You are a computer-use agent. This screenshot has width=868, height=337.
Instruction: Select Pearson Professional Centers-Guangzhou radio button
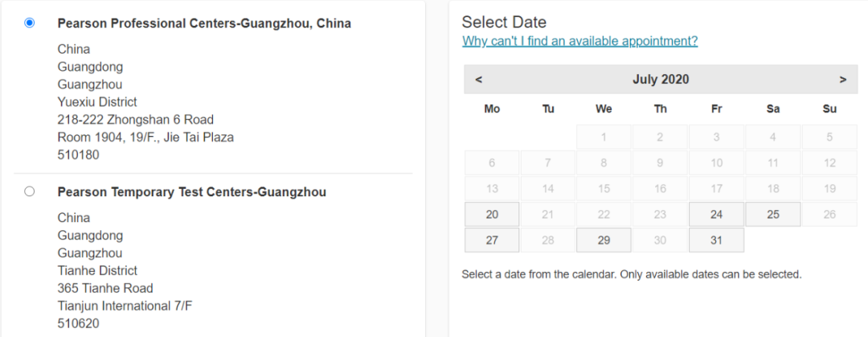pyautogui.click(x=30, y=23)
